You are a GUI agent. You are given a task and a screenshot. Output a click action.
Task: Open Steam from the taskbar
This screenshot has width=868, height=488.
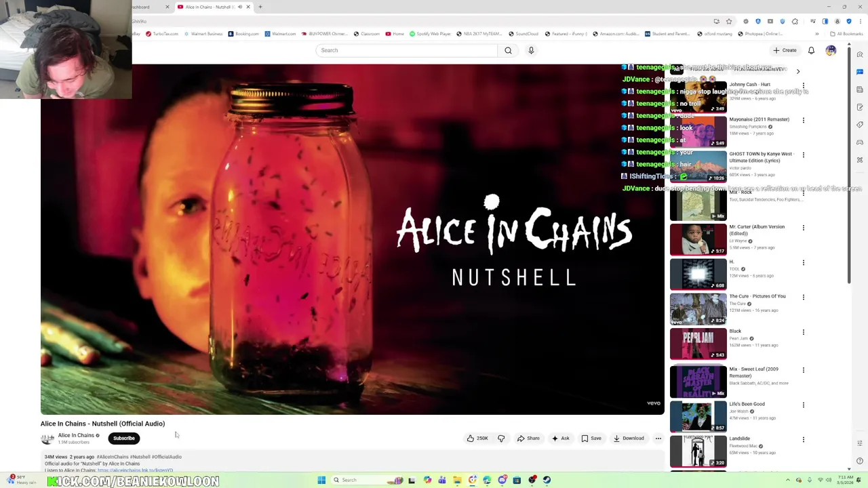[x=547, y=480]
